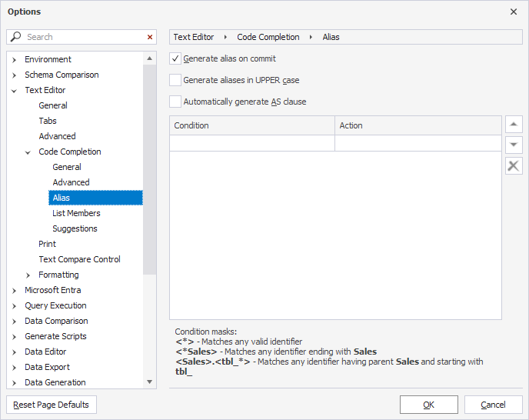This screenshot has width=529, height=420.
Task: Click the Action column header
Action: [x=418, y=125]
